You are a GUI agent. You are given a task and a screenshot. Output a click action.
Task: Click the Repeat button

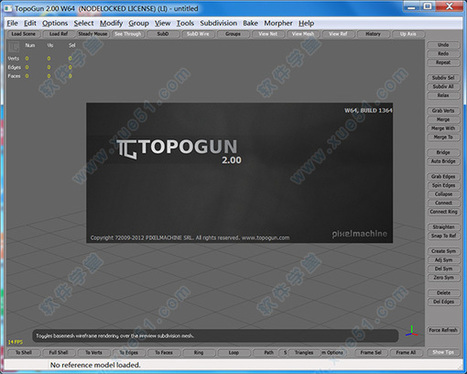(443, 63)
